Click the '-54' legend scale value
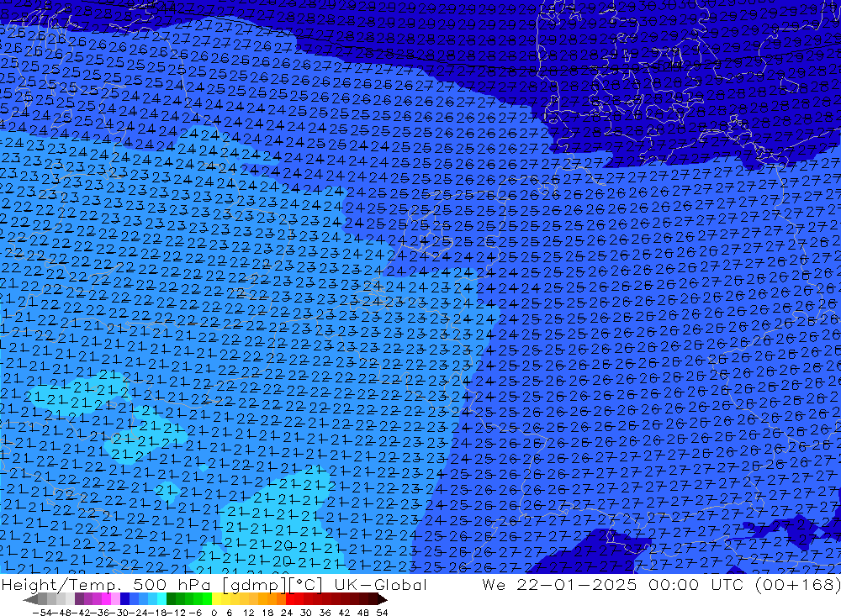The image size is (841, 616). (x=42, y=613)
